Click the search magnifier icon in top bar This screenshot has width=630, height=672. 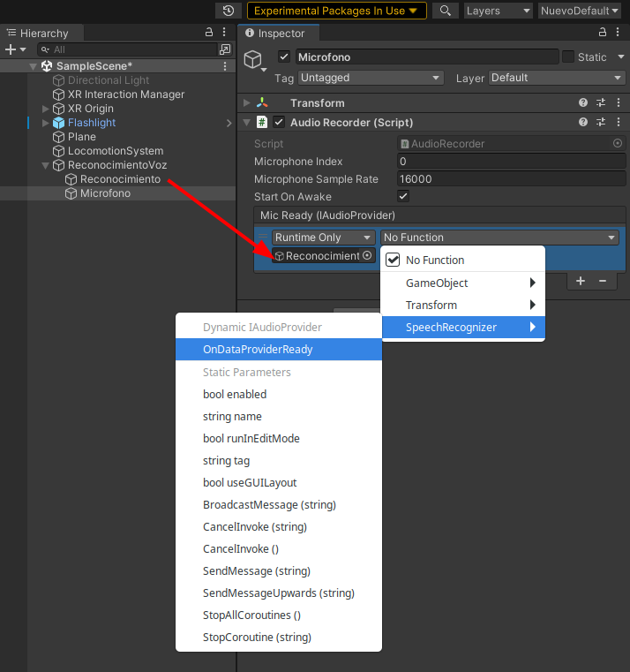click(446, 11)
